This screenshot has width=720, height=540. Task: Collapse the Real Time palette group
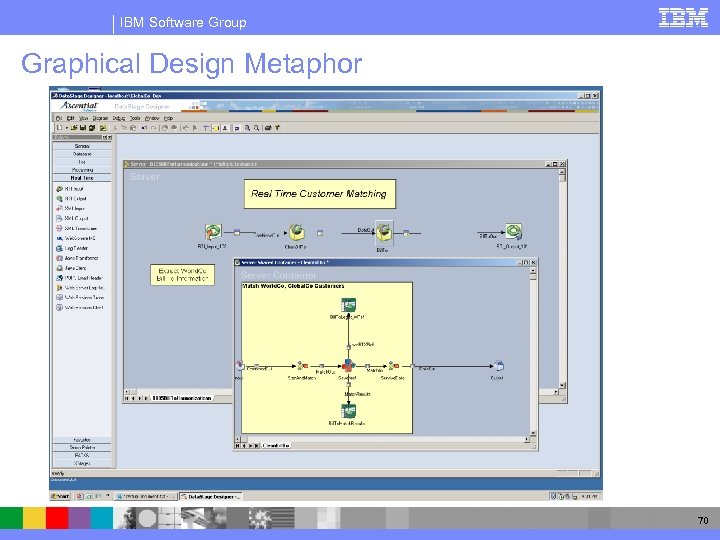tap(82, 178)
